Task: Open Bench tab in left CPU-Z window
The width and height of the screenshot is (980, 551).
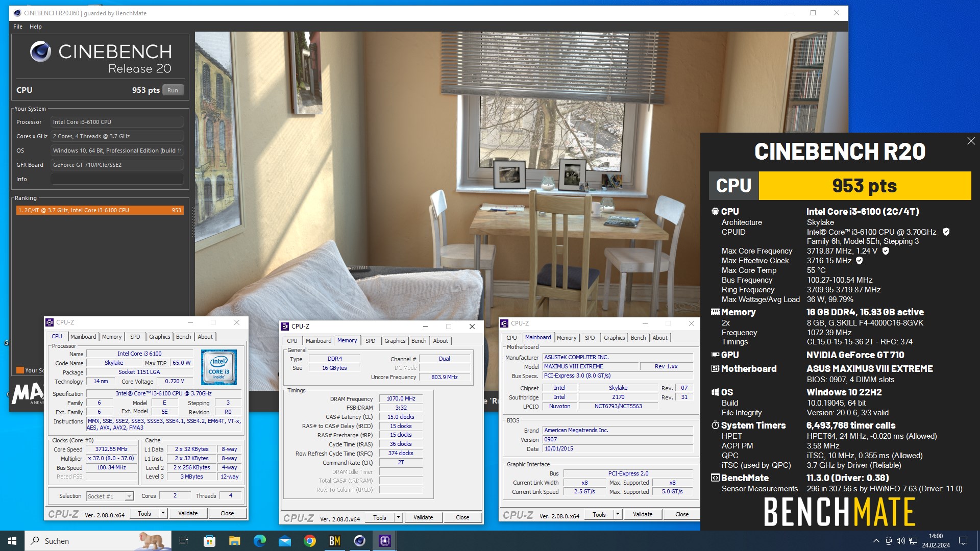Action: point(184,337)
